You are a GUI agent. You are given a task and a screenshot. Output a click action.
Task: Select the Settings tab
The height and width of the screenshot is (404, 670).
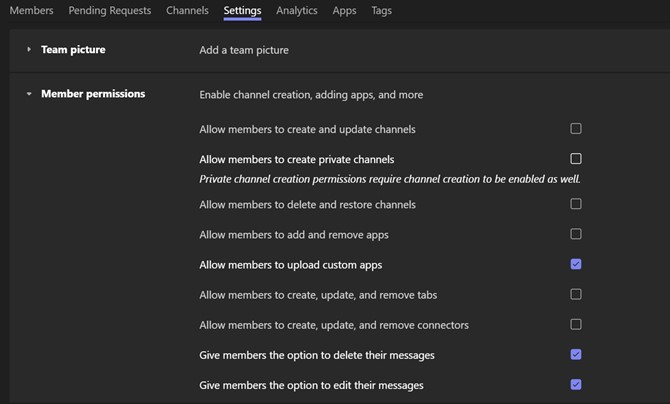pos(242,10)
